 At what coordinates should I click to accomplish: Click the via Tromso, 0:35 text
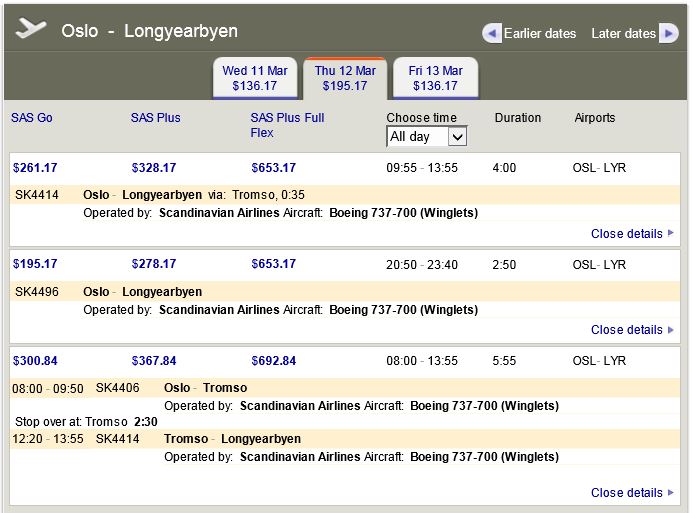click(256, 195)
